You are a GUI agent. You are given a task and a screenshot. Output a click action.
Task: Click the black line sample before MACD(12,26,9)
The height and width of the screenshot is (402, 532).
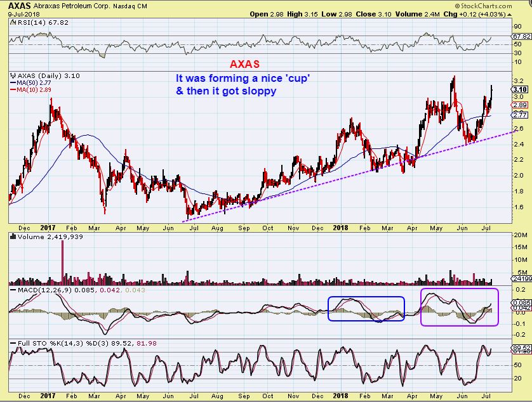tap(13, 290)
